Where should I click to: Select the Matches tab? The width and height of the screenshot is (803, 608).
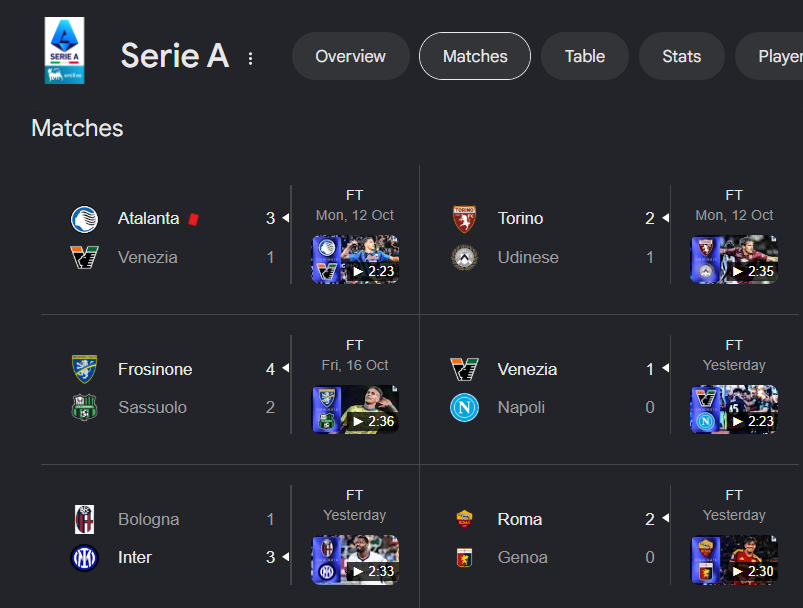pos(475,56)
